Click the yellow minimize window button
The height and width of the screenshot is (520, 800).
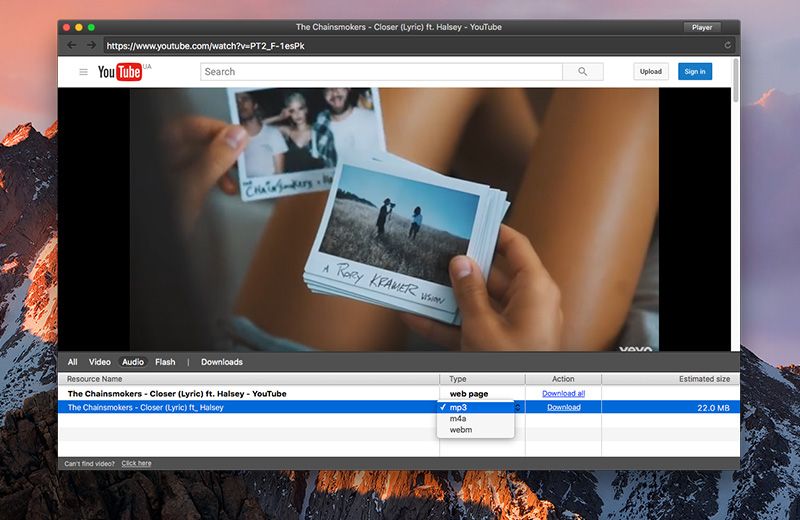pyautogui.click(x=79, y=27)
